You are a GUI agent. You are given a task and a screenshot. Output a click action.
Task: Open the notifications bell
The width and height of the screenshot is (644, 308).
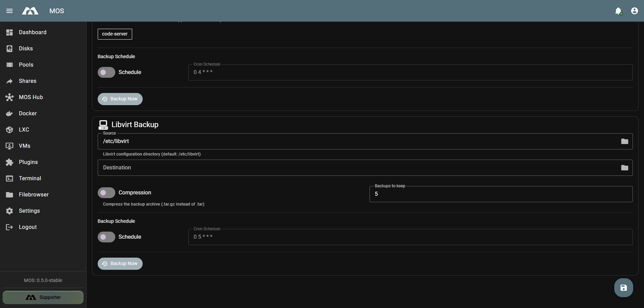pos(618,11)
